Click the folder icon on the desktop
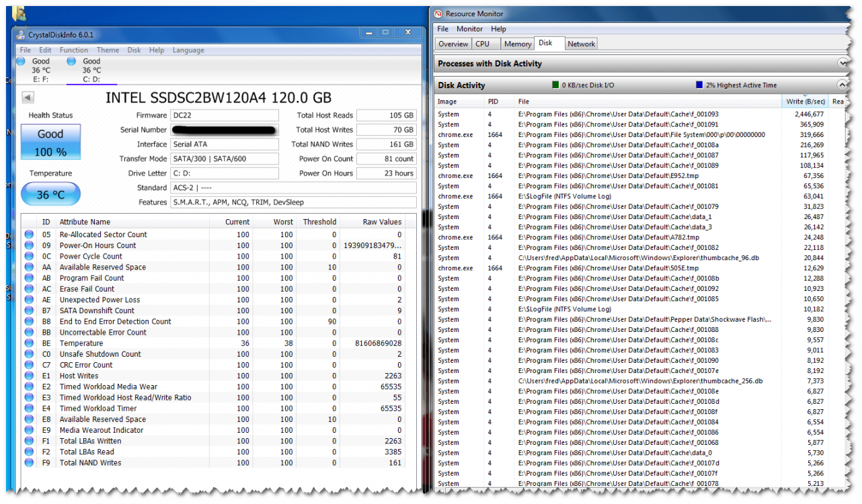This screenshot has width=862, height=504. click(x=19, y=13)
